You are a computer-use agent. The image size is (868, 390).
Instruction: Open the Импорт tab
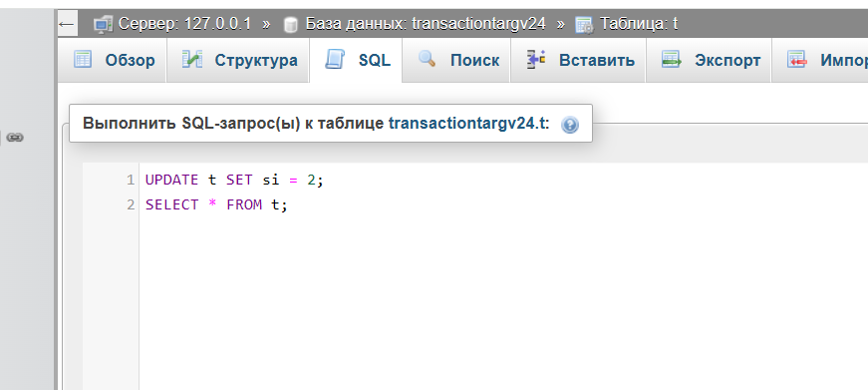coord(820,60)
